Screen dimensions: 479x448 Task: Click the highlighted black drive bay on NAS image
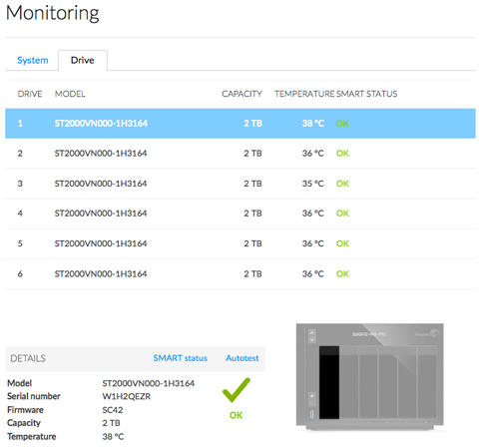pos(329,382)
